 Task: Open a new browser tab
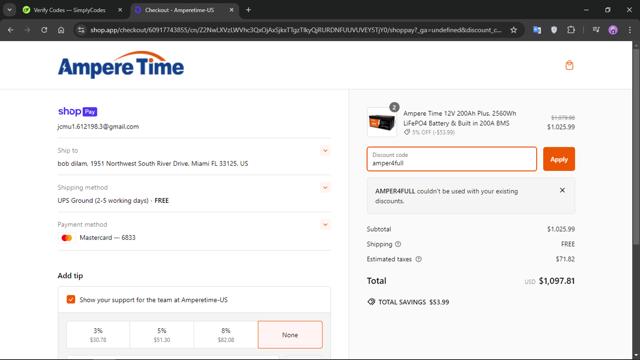point(248,10)
